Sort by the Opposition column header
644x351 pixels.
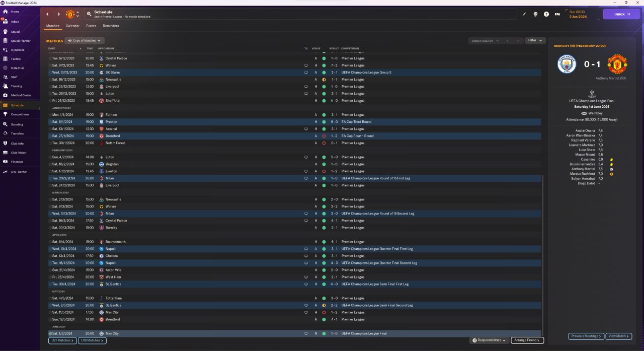(106, 48)
